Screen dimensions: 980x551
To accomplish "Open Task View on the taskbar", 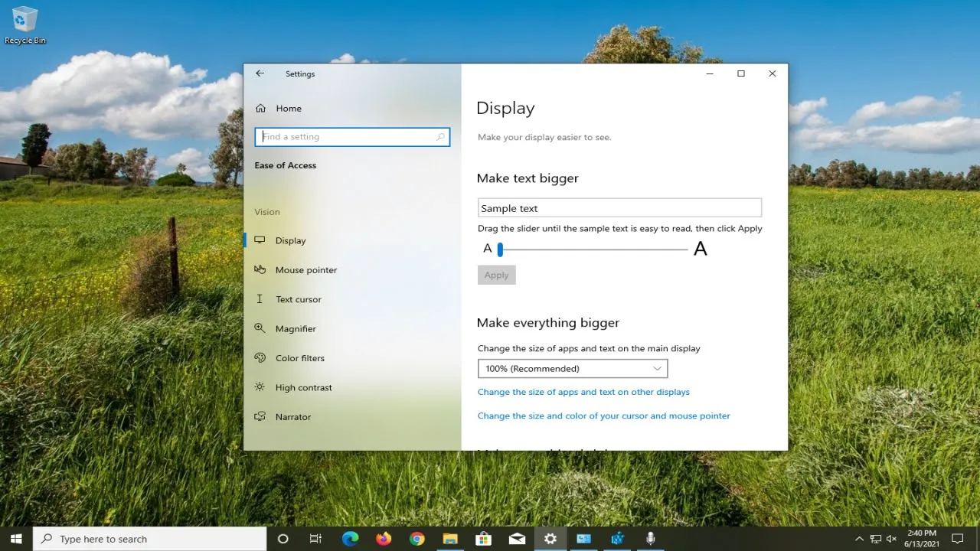I will pyautogui.click(x=315, y=539).
